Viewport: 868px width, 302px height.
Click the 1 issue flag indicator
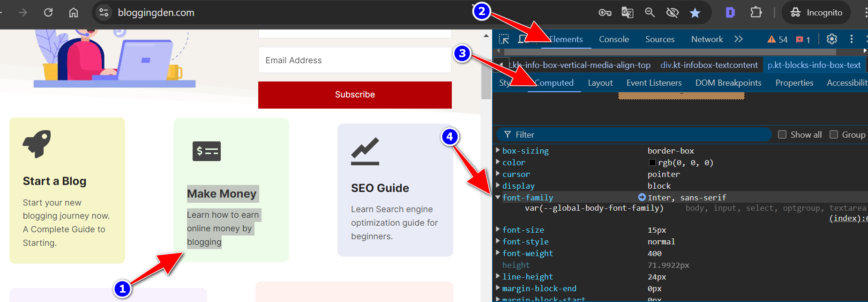pos(803,40)
